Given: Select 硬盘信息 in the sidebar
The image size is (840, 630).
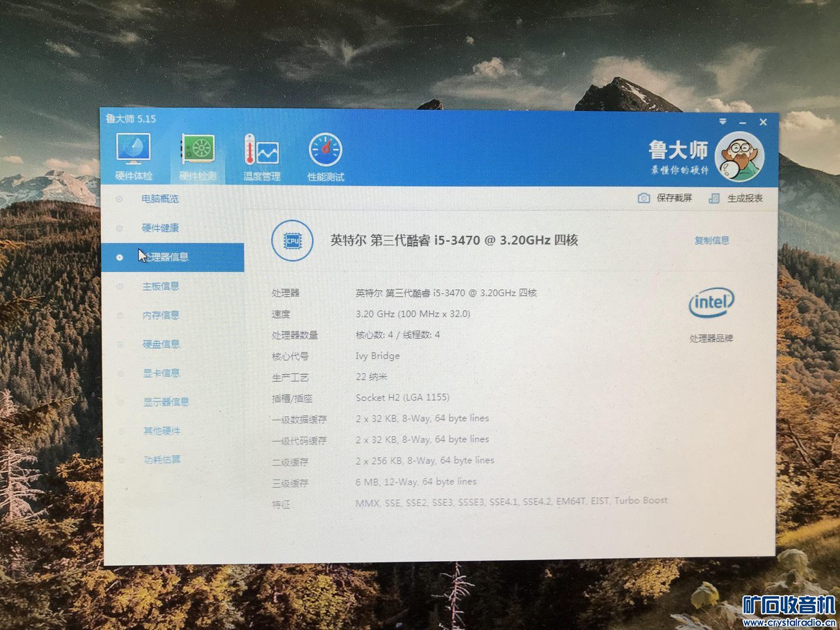Looking at the screenshot, I should tap(162, 344).
